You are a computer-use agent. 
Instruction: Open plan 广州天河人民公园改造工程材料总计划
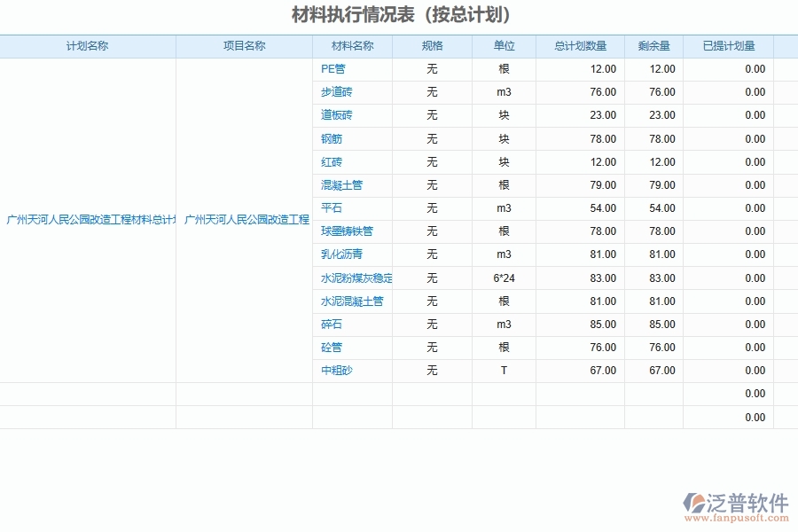coord(89,219)
